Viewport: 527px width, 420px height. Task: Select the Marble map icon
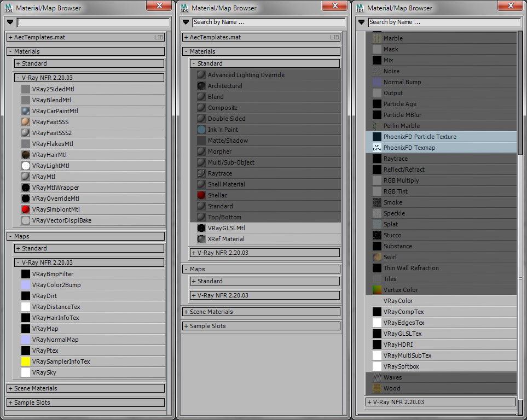pyautogui.click(x=377, y=38)
